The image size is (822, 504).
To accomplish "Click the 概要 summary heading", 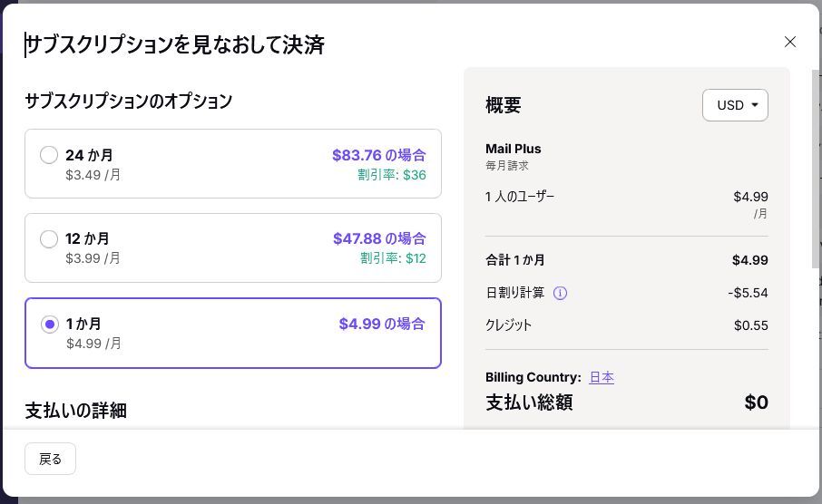I will 504,105.
